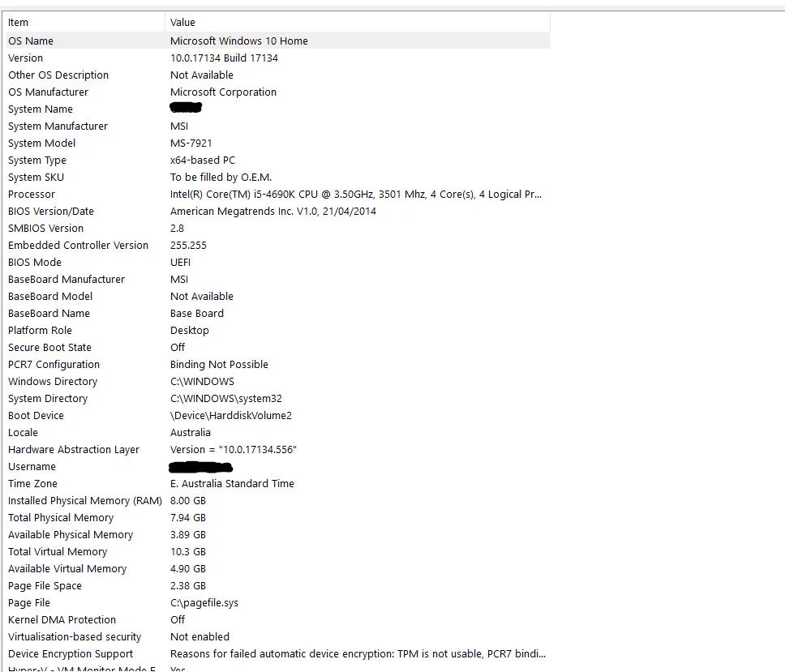This screenshot has width=785, height=672.
Task: Select the Hardware Abstraction Layer label
Action: point(74,449)
